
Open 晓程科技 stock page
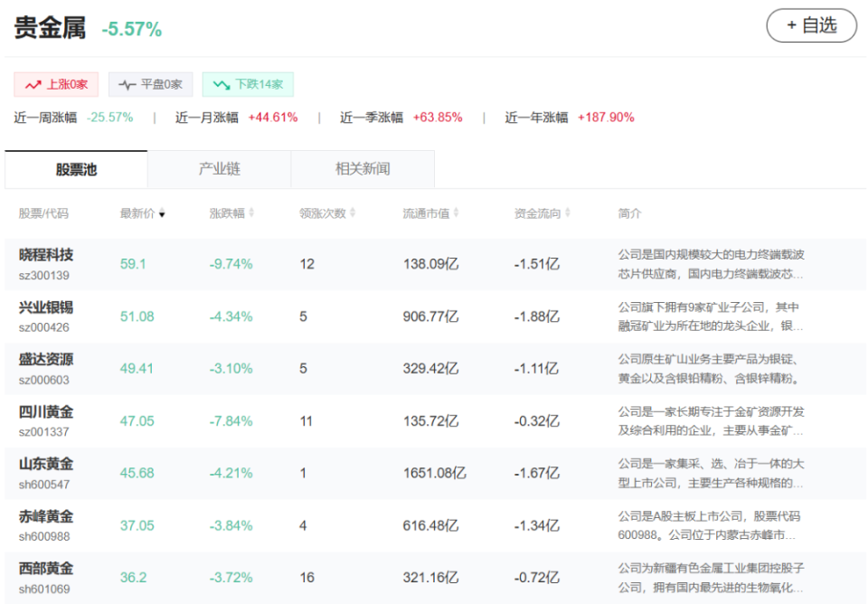pyautogui.click(x=46, y=255)
